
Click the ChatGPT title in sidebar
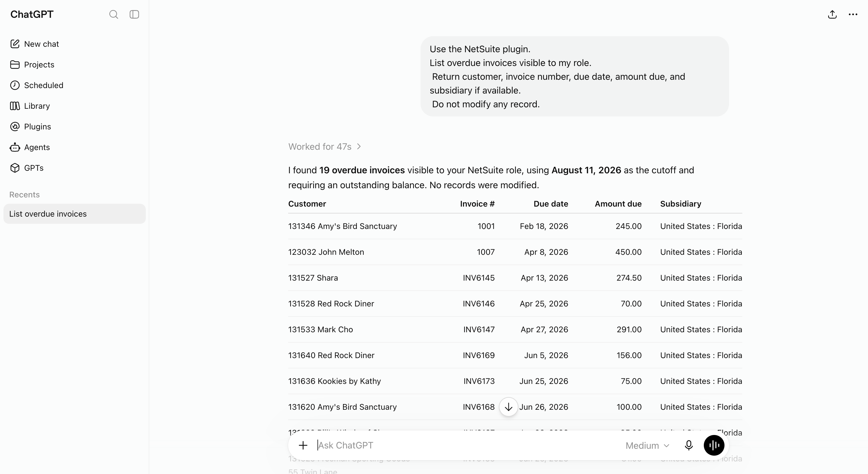(32, 14)
